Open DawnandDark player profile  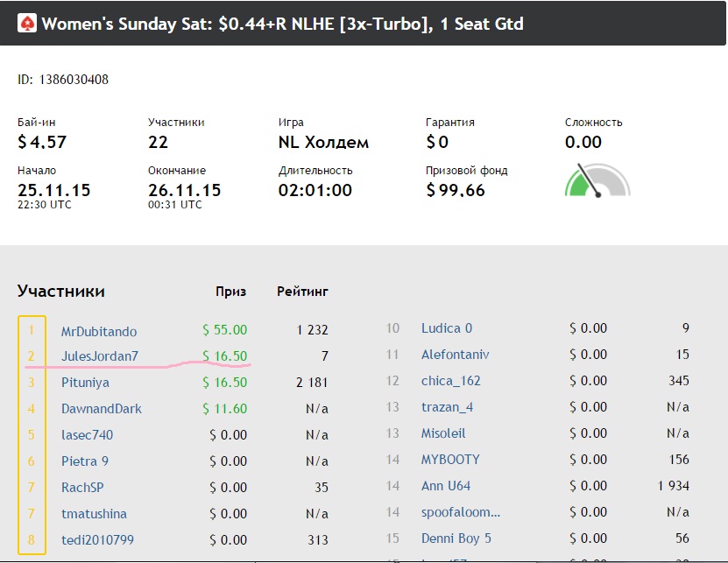[x=102, y=408]
